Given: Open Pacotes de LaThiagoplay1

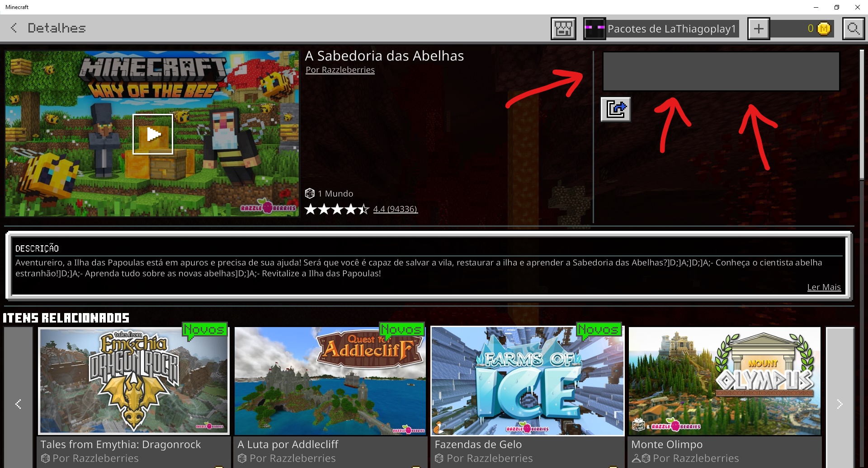Looking at the screenshot, I should tap(672, 29).
